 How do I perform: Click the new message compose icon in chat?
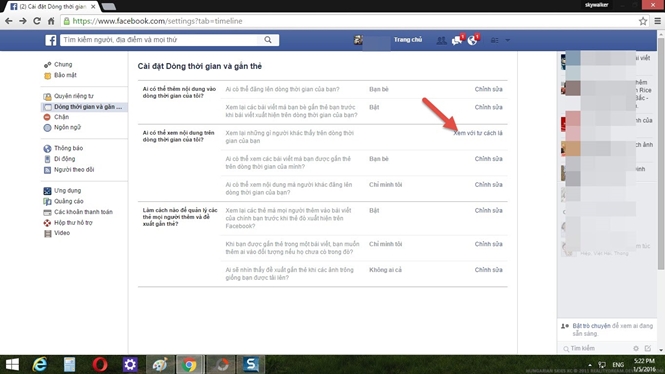[x=648, y=348]
